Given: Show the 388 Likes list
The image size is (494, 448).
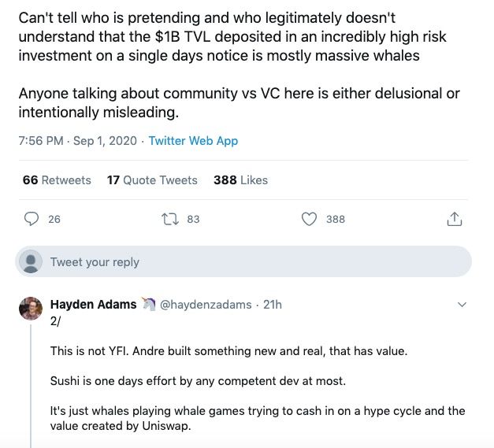Looking at the screenshot, I should tap(240, 180).
